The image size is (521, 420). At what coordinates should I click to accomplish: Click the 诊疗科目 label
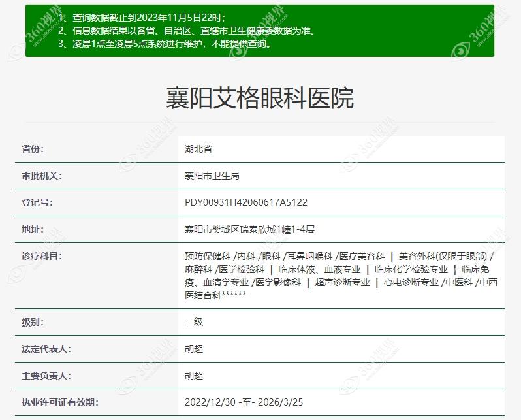tap(42, 256)
